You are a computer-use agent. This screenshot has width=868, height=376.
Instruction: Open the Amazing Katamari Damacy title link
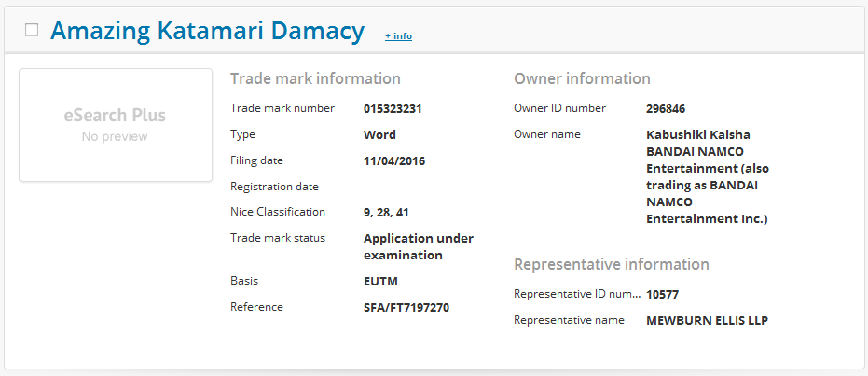tap(207, 31)
